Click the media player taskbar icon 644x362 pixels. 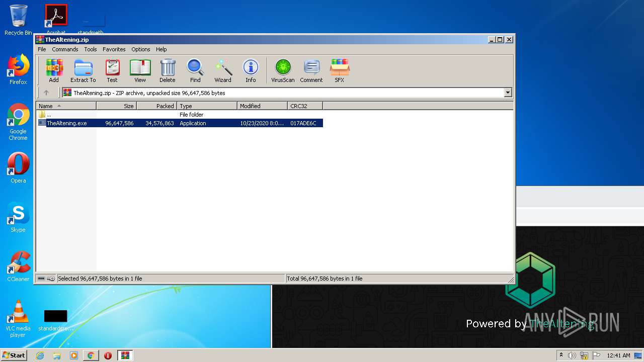[x=74, y=355]
